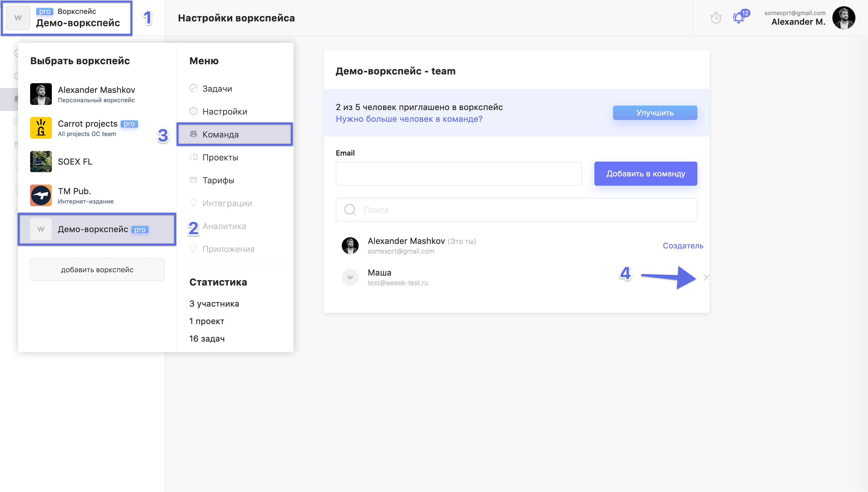This screenshot has width=868, height=492.
Task: Focus the Поиск search field
Action: tap(516, 210)
